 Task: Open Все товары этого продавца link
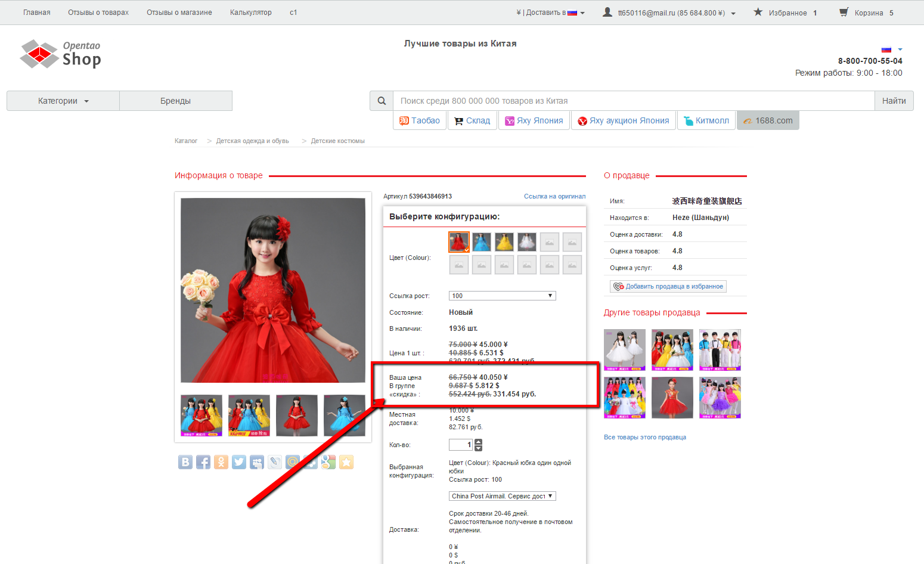pos(645,437)
